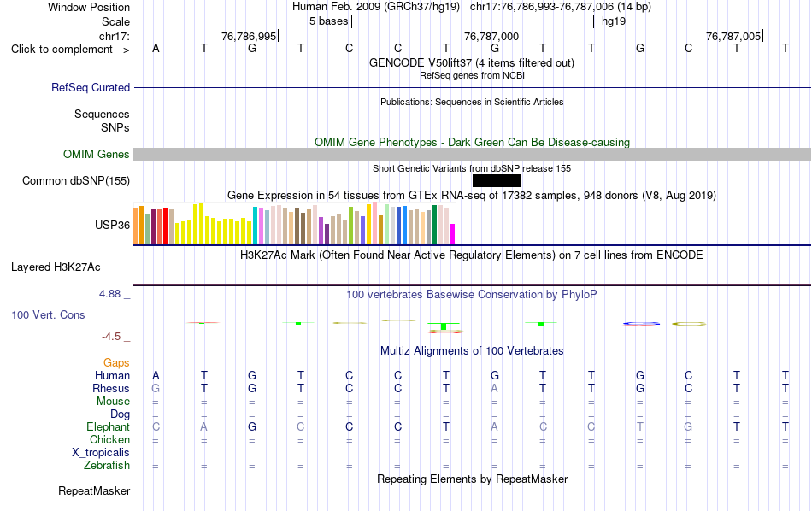The height and width of the screenshot is (511, 812).
Task: Click the Scale track label
Action: 115,21
